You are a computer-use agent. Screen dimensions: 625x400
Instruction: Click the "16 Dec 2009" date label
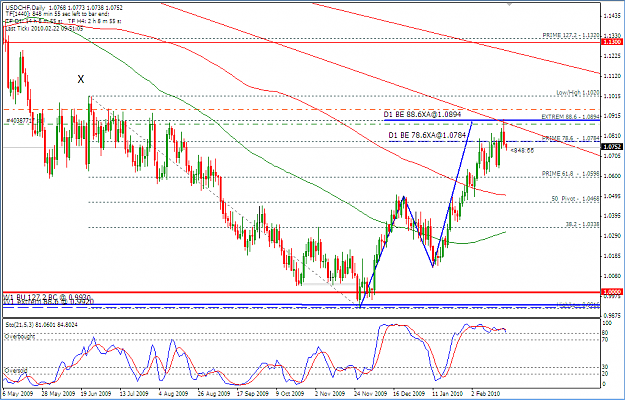407,393
